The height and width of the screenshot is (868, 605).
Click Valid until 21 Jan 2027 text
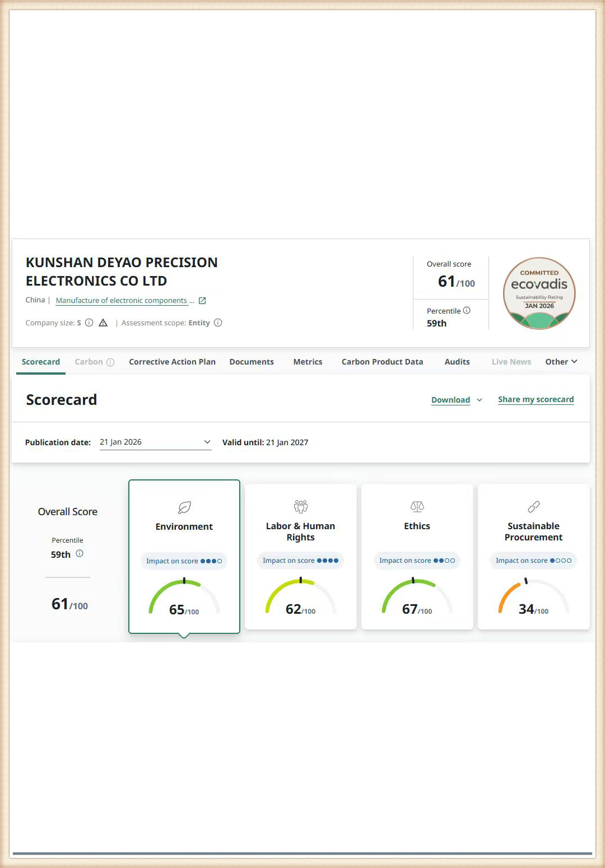pos(266,442)
